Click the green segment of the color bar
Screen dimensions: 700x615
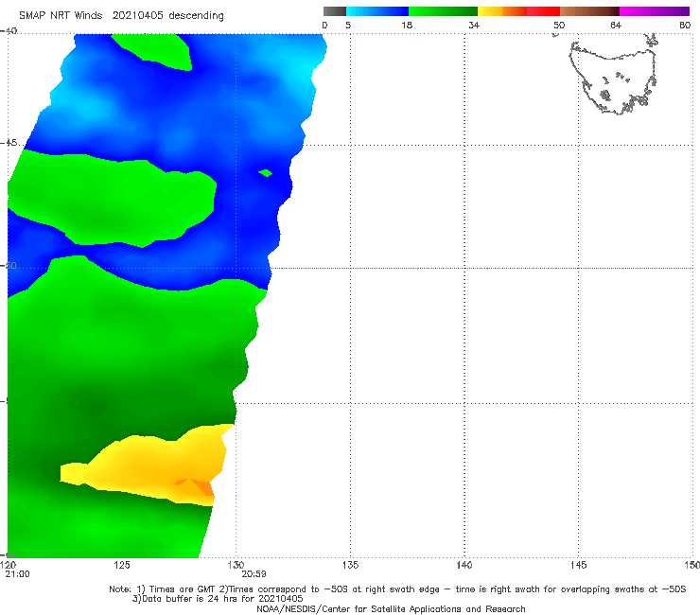click(443, 11)
